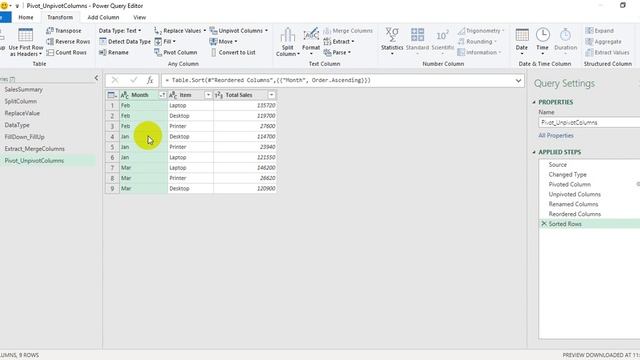Click the Extract Values button

coord(607,53)
